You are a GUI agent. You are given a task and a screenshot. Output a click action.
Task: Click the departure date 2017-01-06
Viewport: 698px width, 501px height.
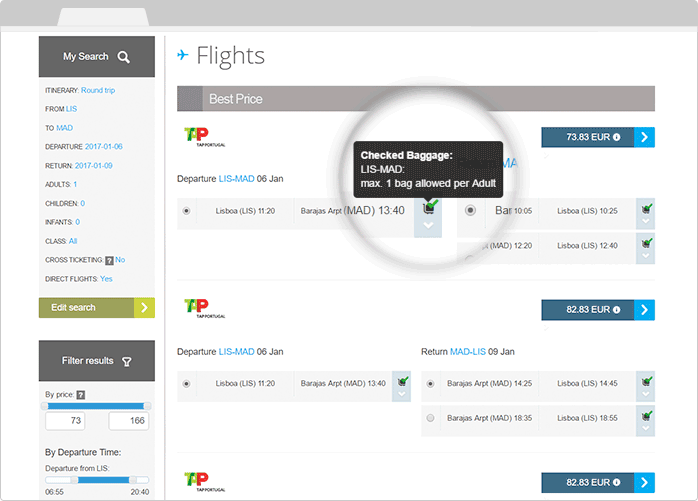point(104,147)
